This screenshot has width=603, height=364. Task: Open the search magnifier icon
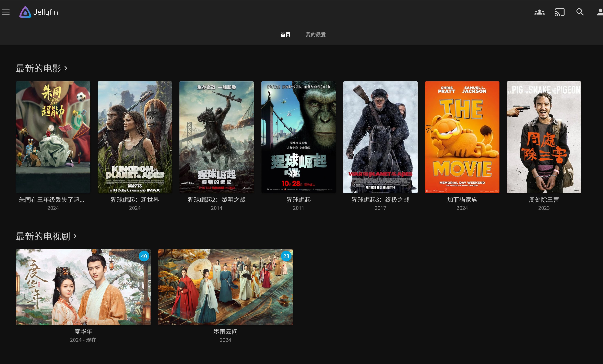(x=580, y=12)
